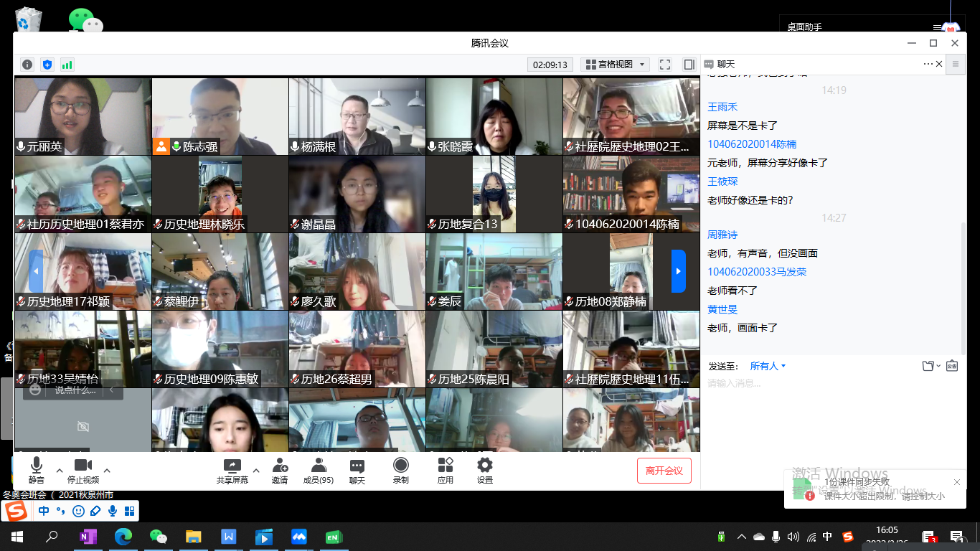Open the 宫格视图 layout dropdown
Screen dimensions: 980x551
coord(615,65)
